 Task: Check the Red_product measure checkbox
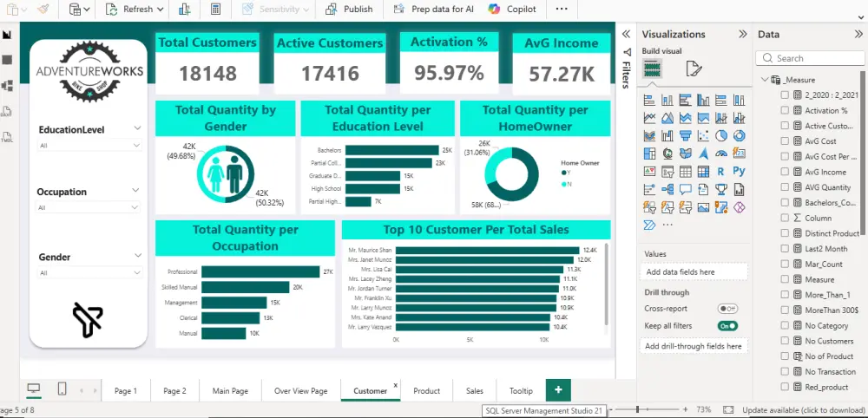[785, 387]
